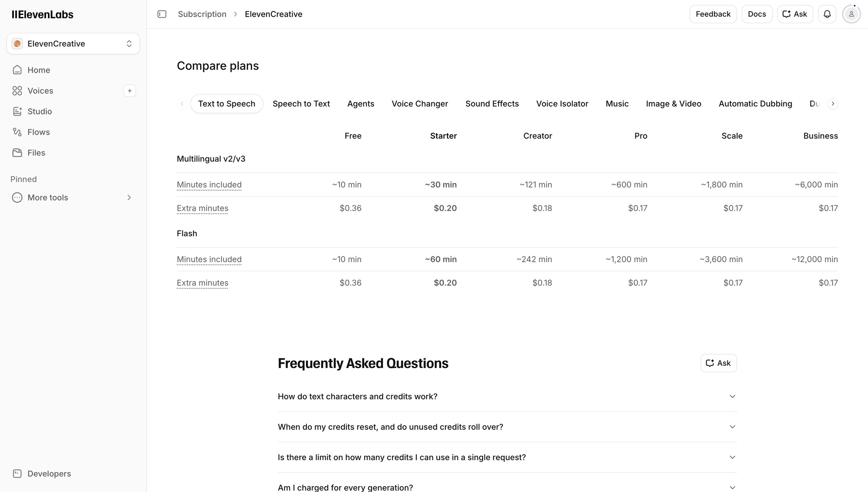Image resolution: width=868 pixels, height=492 pixels.
Task: Click the Creator column header
Action: 537,136
